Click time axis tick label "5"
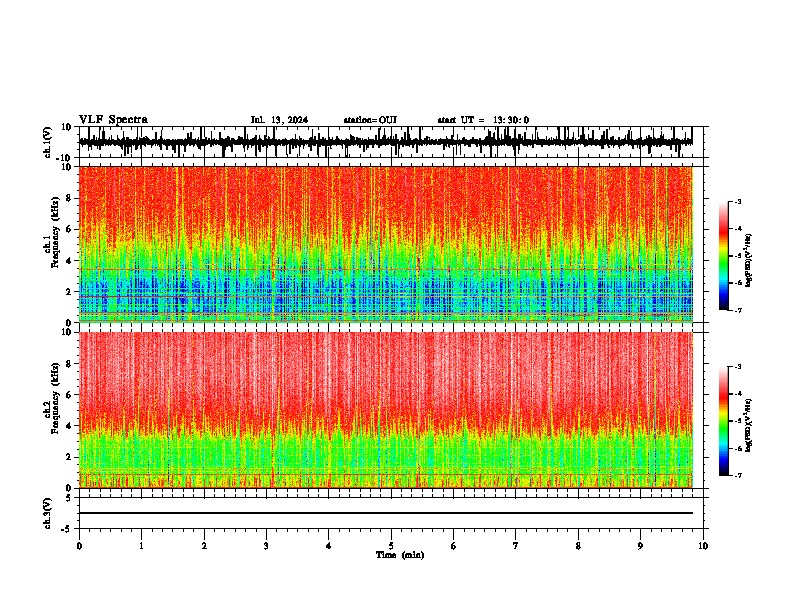The height and width of the screenshot is (612, 792). click(391, 546)
